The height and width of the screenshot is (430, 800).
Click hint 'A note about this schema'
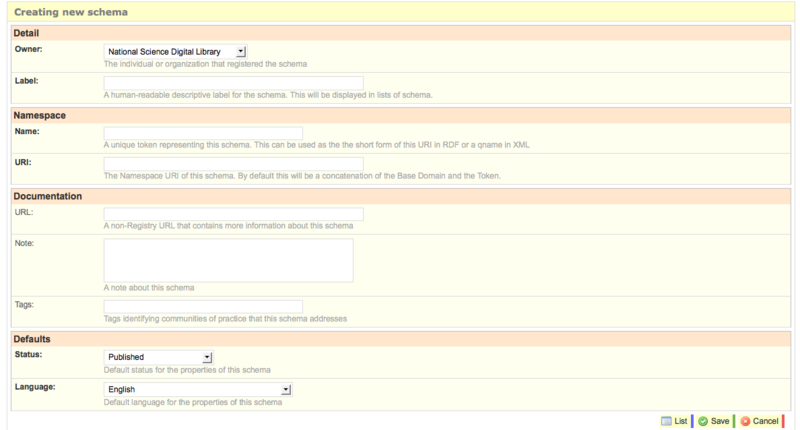pos(149,288)
